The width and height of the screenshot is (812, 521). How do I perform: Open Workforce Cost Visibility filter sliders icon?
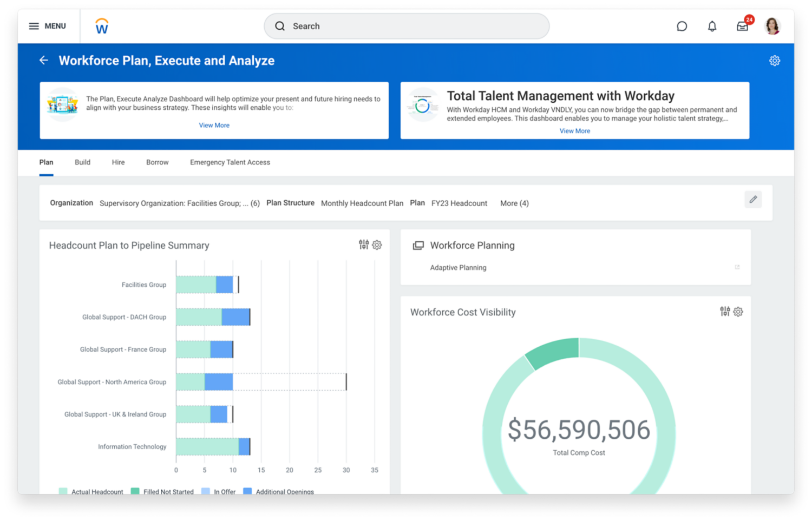(x=725, y=312)
